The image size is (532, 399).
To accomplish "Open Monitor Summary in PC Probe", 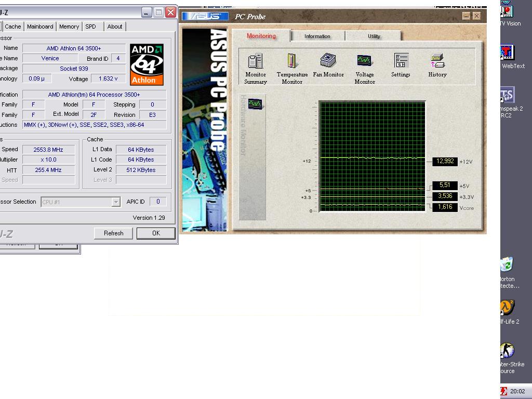I will [256, 68].
